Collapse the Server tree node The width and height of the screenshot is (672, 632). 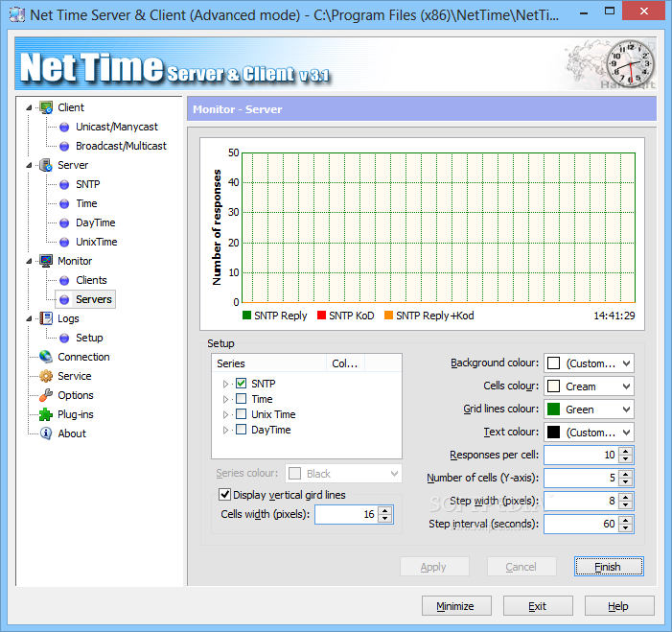(29, 165)
